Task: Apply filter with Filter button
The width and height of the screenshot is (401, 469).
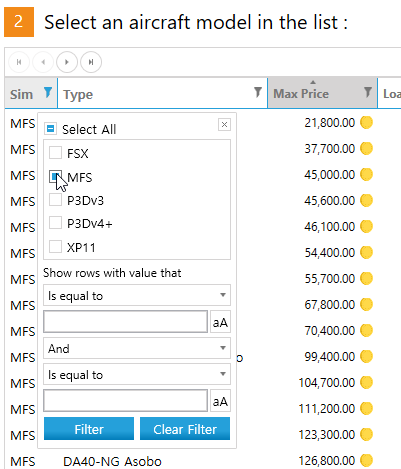Action: (x=89, y=429)
